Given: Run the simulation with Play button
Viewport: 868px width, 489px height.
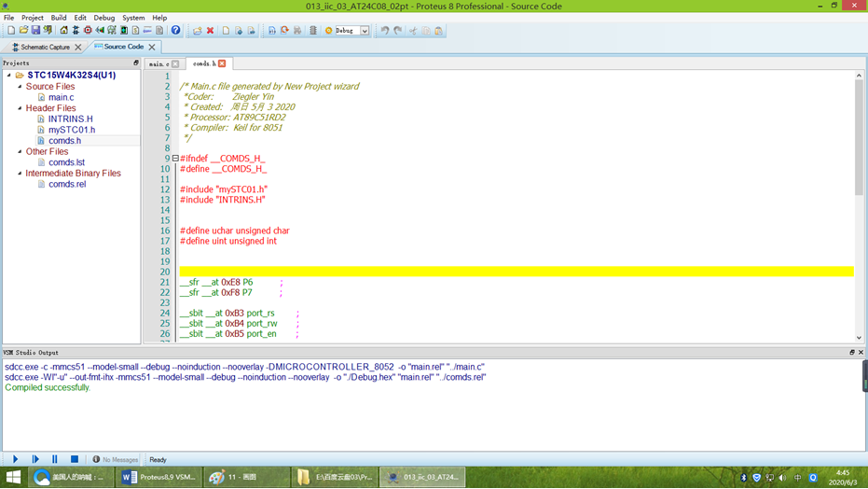Looking at the screenshot, I should click(x=16, y=459).
